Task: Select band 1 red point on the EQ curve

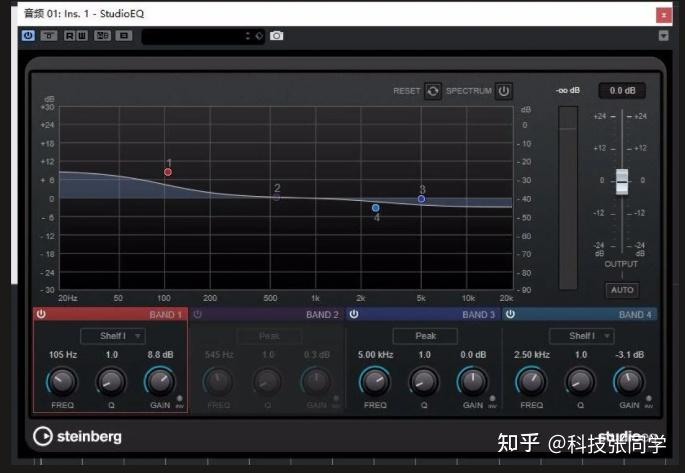Action: [168, 172]
